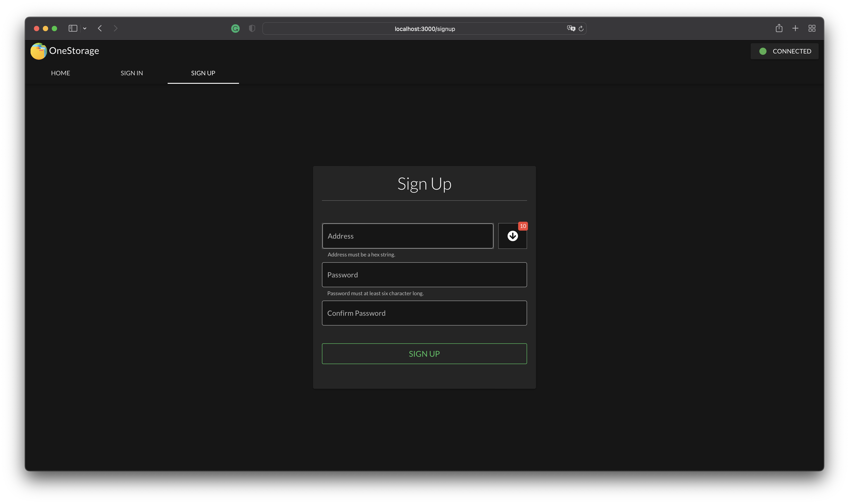Open the address list dropdown arrow
The width and height of the screenshot is (849, 504).
pyautogui.click(x=512, y=236)
